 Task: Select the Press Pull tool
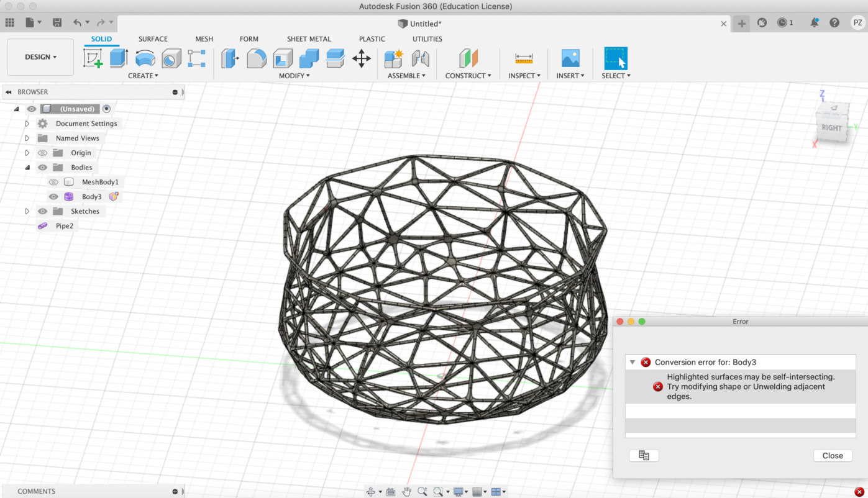tap(231, 58)
